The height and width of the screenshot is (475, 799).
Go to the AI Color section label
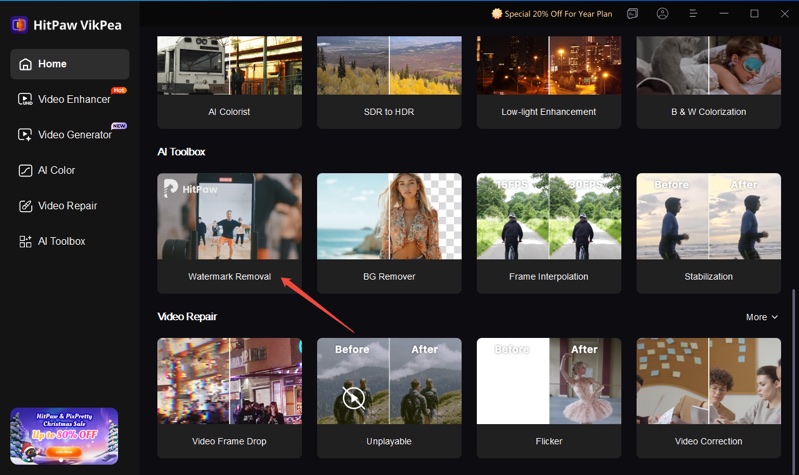[56, 170]
